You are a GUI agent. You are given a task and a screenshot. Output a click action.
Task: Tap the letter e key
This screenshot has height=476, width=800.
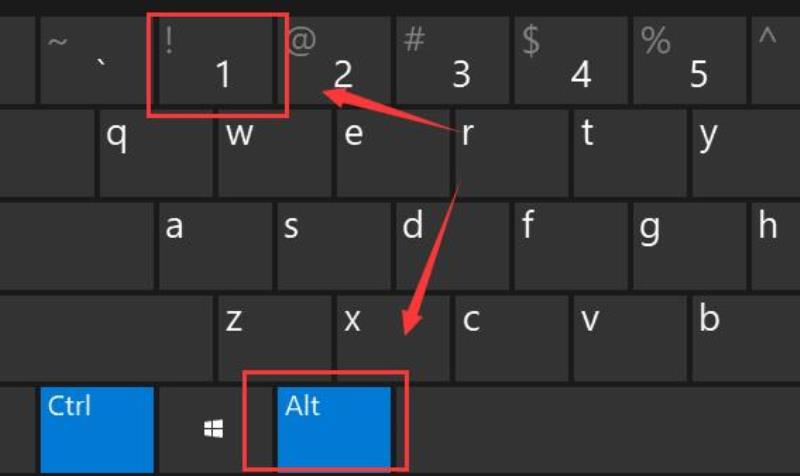(x=393, y=153)
